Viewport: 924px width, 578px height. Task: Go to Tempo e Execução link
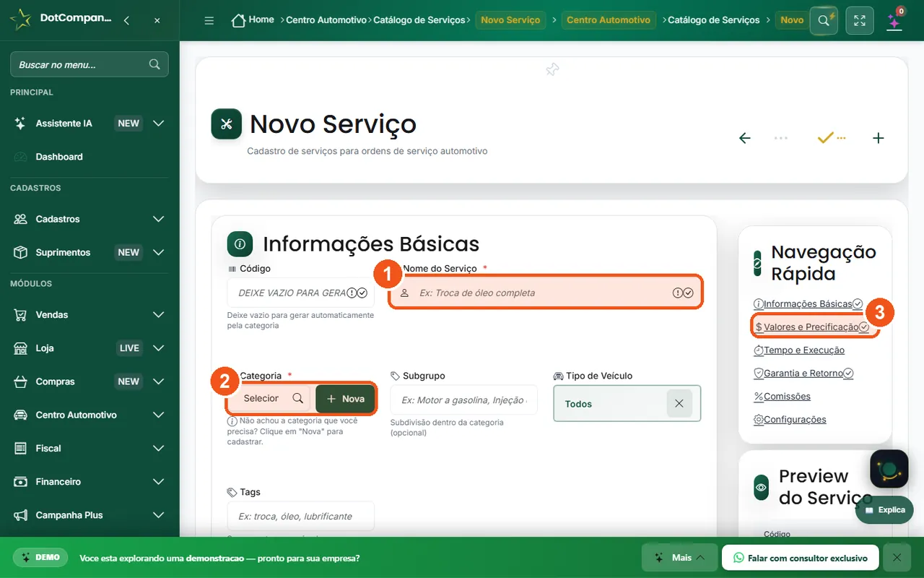[798, 350]
